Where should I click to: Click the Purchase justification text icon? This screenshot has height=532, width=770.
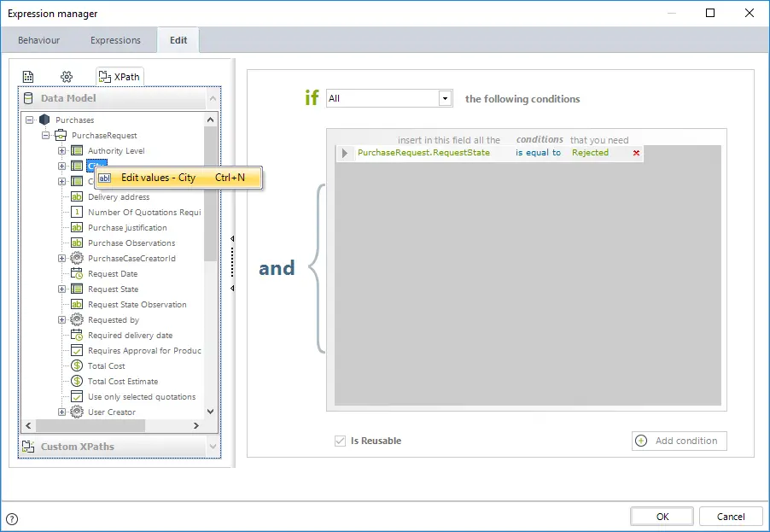coord(77,227)
